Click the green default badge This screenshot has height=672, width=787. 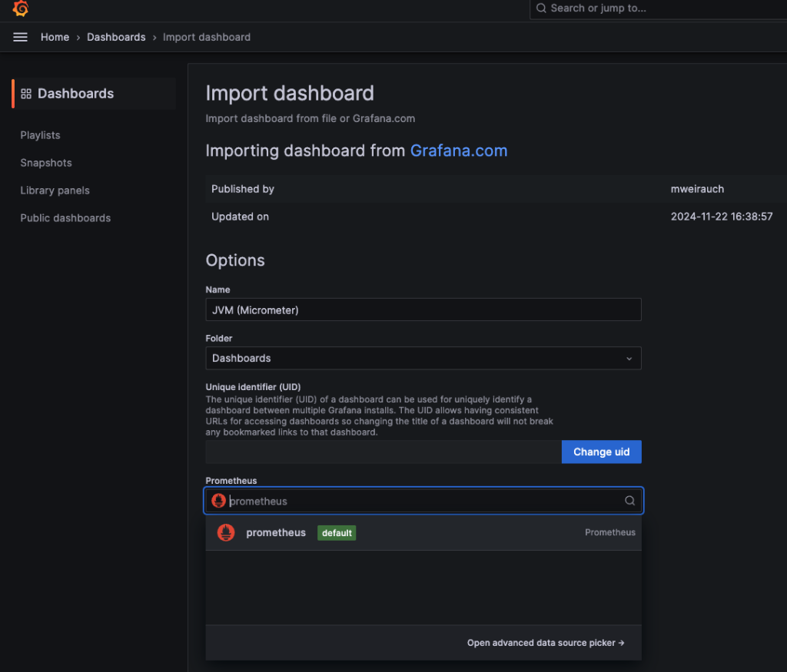coord(337,532)
